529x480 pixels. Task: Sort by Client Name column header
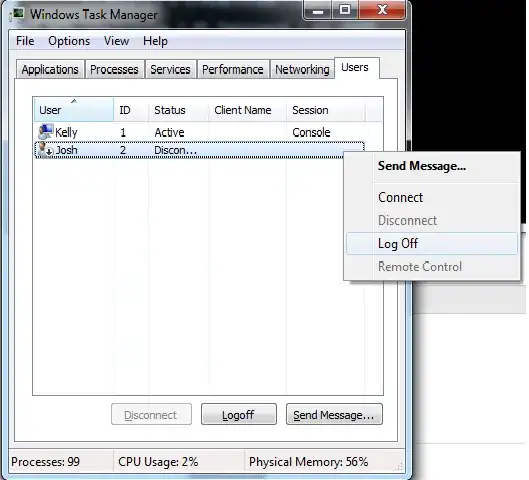point(247,110)
